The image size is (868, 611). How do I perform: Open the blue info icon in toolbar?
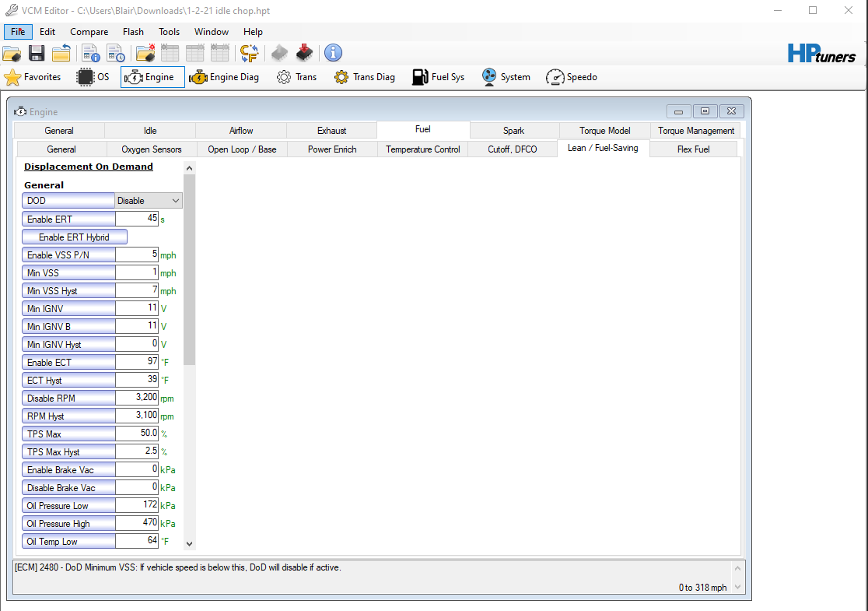pos(333,53)
